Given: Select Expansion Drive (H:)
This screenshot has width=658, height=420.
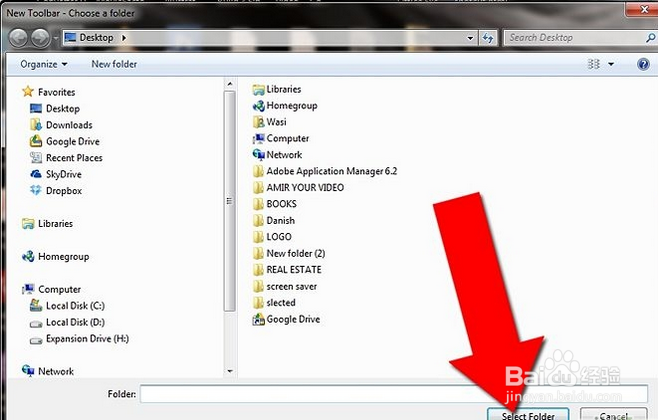Looking at the screenshot, I should (x=79, y=339).
